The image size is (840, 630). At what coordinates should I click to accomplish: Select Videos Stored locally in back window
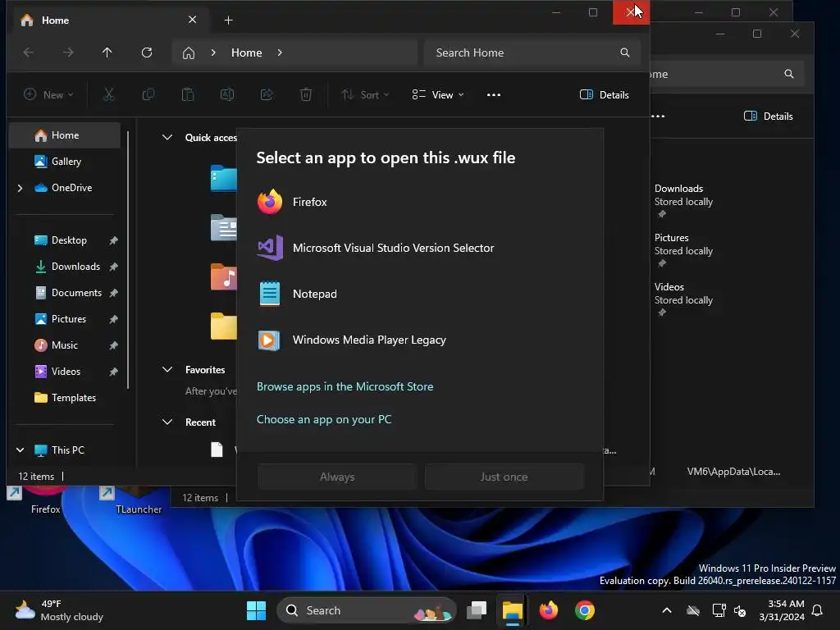click(683, 299)
